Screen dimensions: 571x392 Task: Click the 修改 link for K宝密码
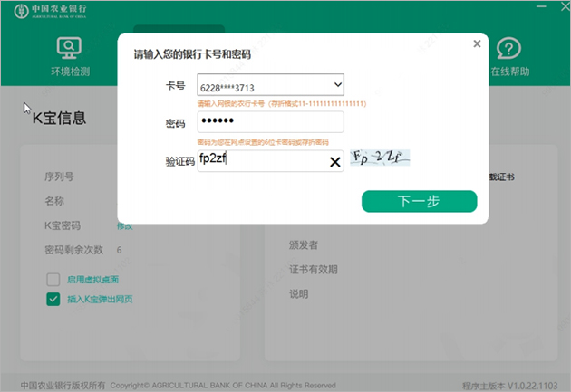[x=124, y=225]
